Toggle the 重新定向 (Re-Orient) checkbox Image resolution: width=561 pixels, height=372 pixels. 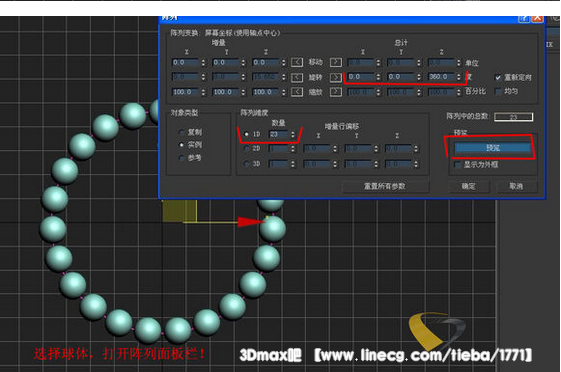(498, 77)
